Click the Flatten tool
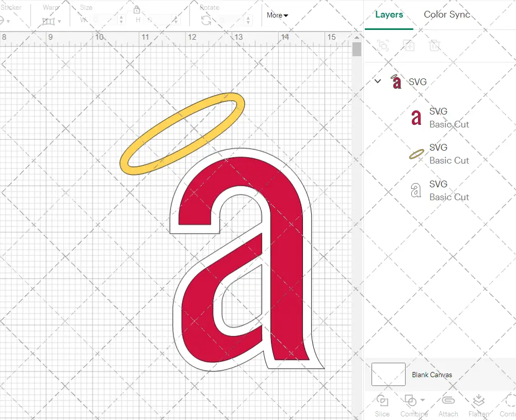This screenshot has width=516, height=420. pos(478,406)
